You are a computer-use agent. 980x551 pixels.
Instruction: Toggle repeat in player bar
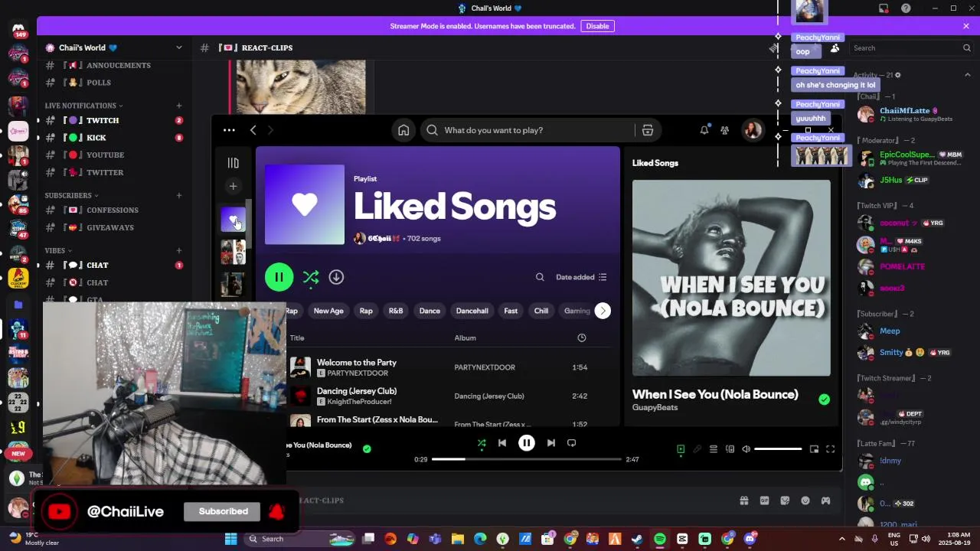pyautogui.click(x=571, y=443)
